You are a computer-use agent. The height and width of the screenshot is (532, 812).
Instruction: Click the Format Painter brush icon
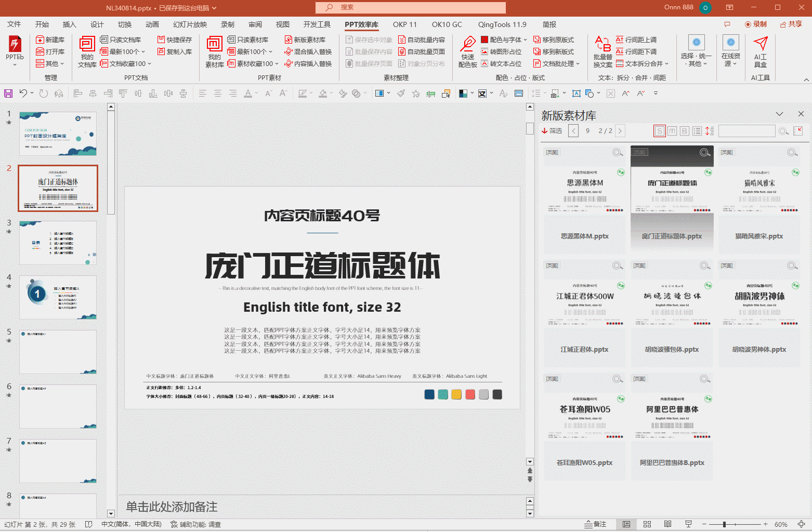401,94
